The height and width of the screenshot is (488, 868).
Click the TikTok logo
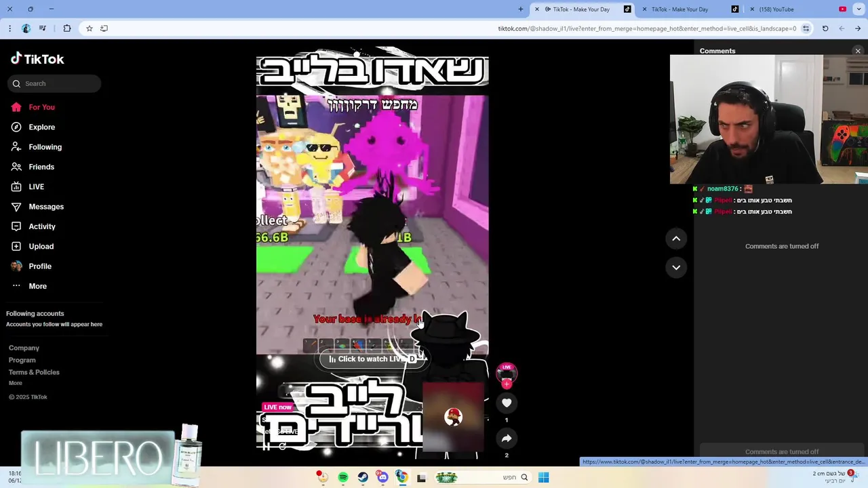click(37, 59)
